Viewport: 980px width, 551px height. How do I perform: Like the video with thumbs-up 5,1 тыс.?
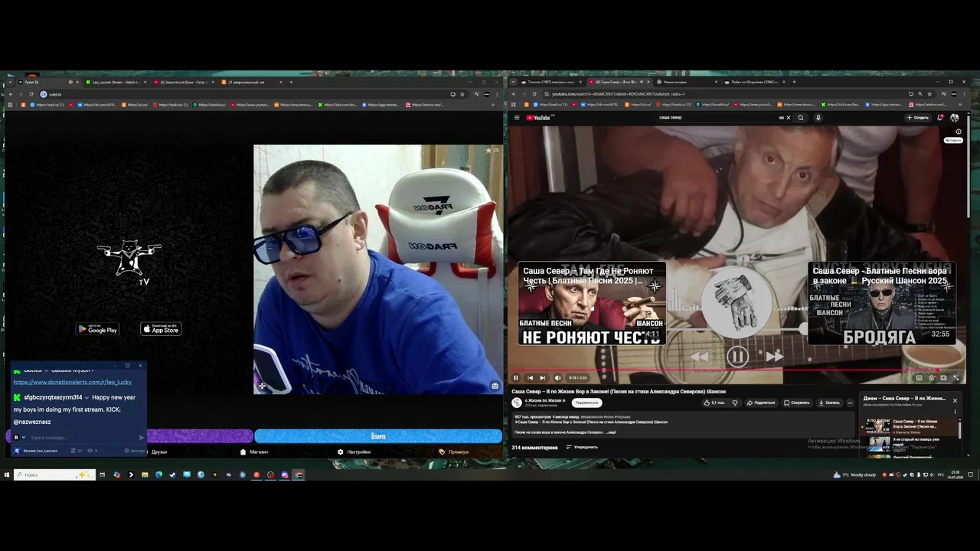click(716, 403)
